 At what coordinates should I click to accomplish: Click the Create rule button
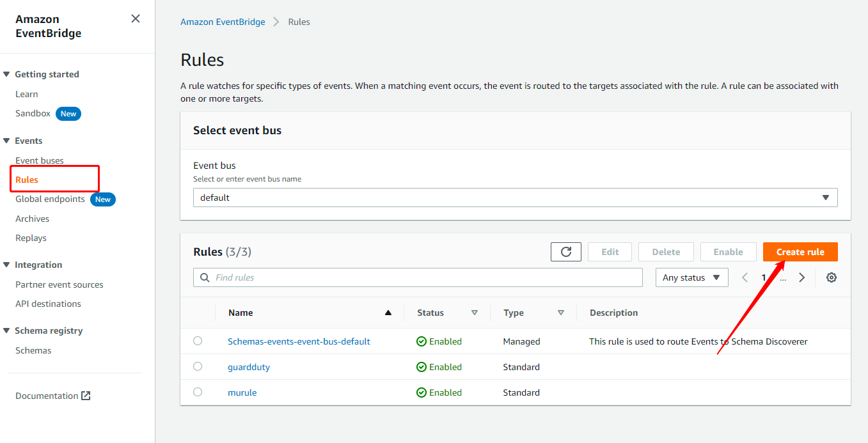click(x=800, y=252)
